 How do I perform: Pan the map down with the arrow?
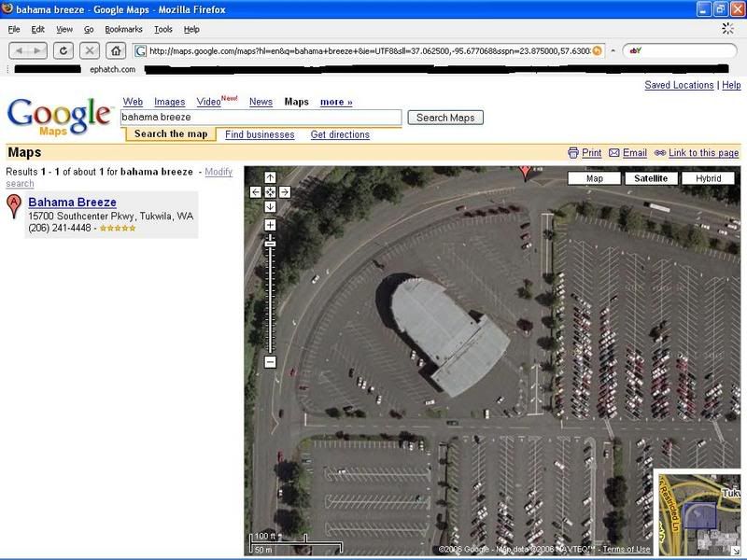coord(270,206)
